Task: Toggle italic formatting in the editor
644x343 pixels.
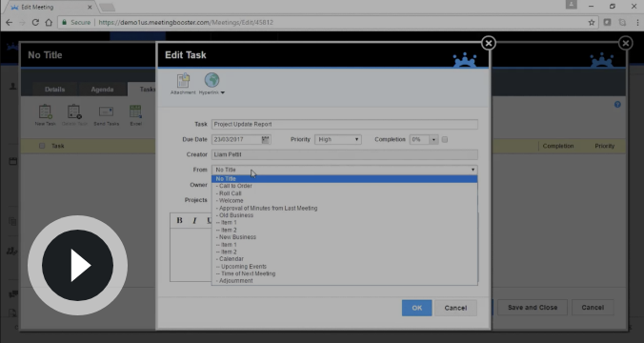Action: coord(194,221)
